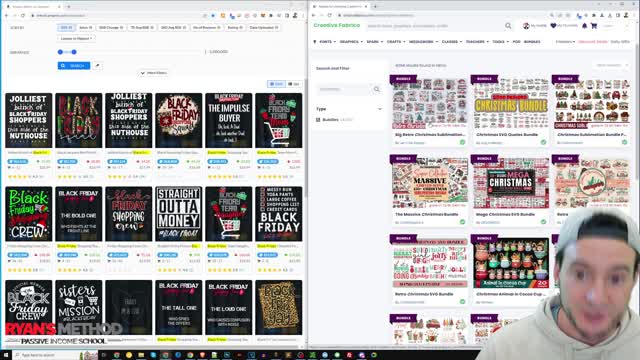Image resolution: width=640 pixels, height=360 pixels.
Task: Open The Impulse Buyer shirt thumbnail
Action: (229, 120)
